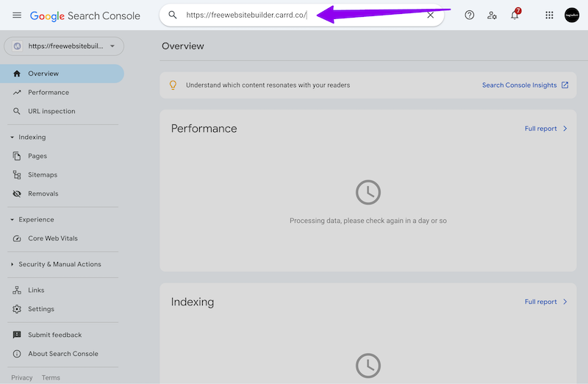This screenshot has width=588, height=384.
Task: Click the Terms link
Action: click(51, 377)
